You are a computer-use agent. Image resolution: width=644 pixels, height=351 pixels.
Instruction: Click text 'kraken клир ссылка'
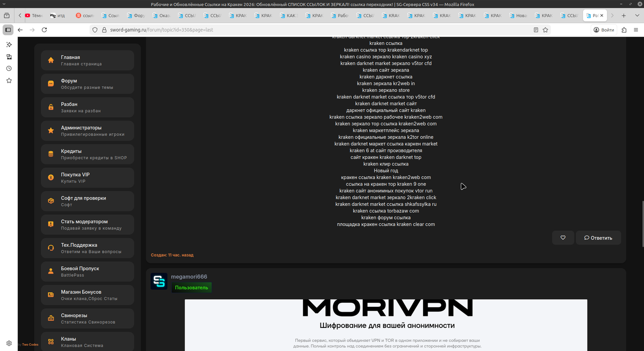(386, 164)
